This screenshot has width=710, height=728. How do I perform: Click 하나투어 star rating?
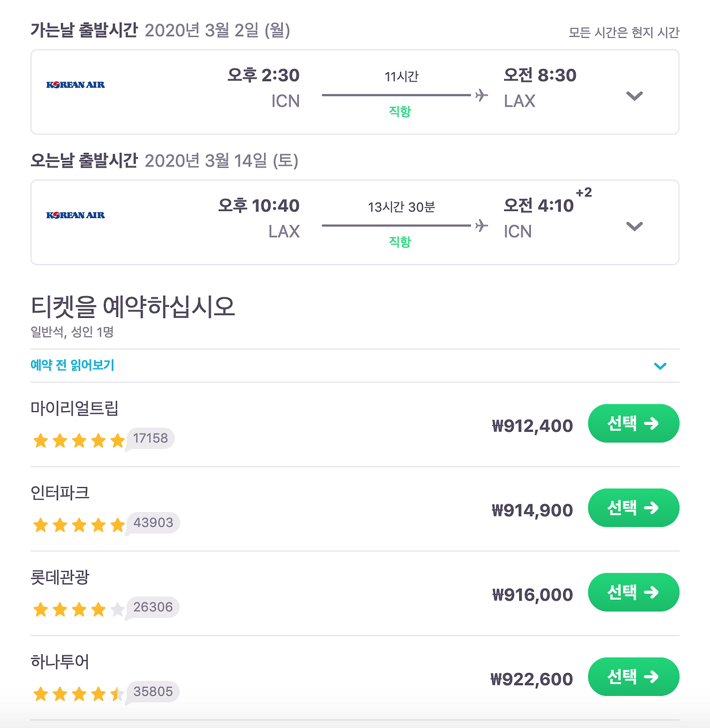click(x=79, y=694)
